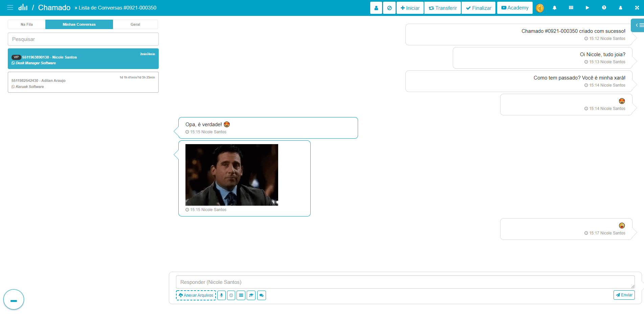Click Anexar Arquivos to attach files
Image resolution: width=644 pixels, height=317 pixels.
pyautogui.click(x=196, y=295)
